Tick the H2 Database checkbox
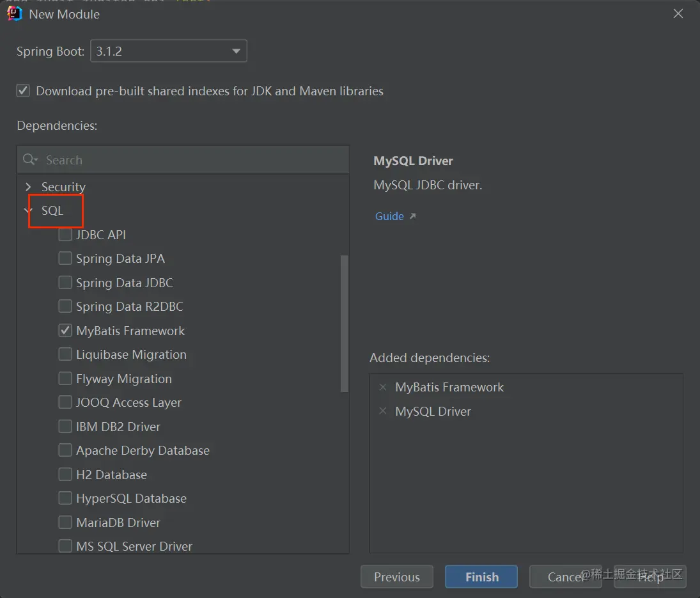 point(65,475)
